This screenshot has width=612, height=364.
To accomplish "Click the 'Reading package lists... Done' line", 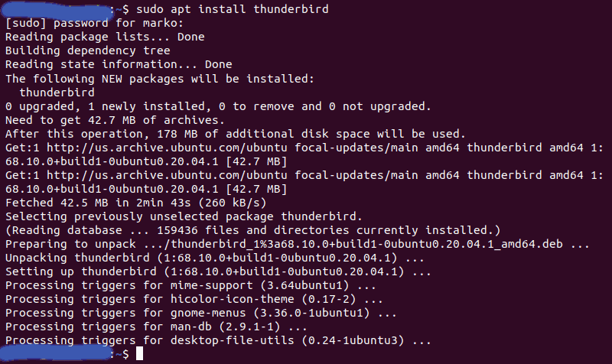I will click(105, 37).
